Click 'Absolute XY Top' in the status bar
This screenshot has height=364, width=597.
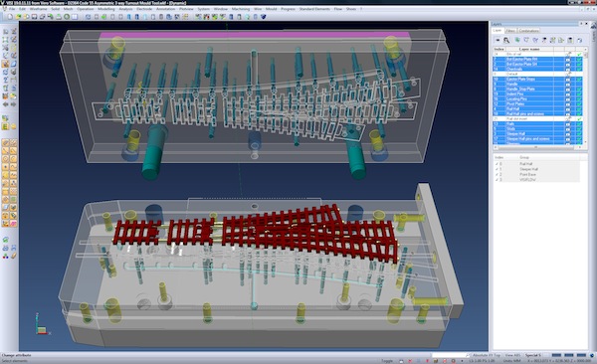coord(487,355)
